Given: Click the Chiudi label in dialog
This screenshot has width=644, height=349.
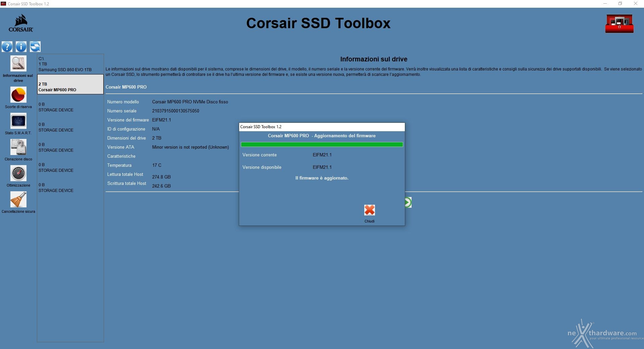Looking at the screenshot, I should pyautogui.click(x=369, y=221).
